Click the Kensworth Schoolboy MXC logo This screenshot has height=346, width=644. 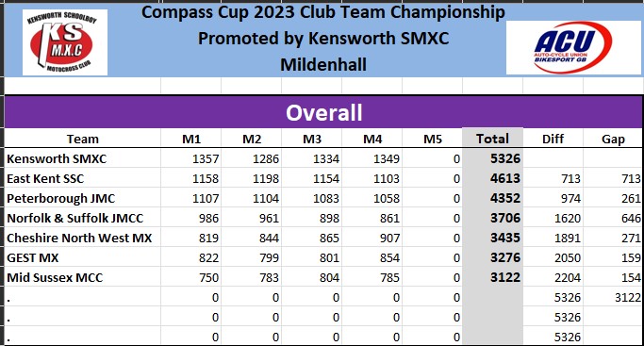click(x=65, y=42)
